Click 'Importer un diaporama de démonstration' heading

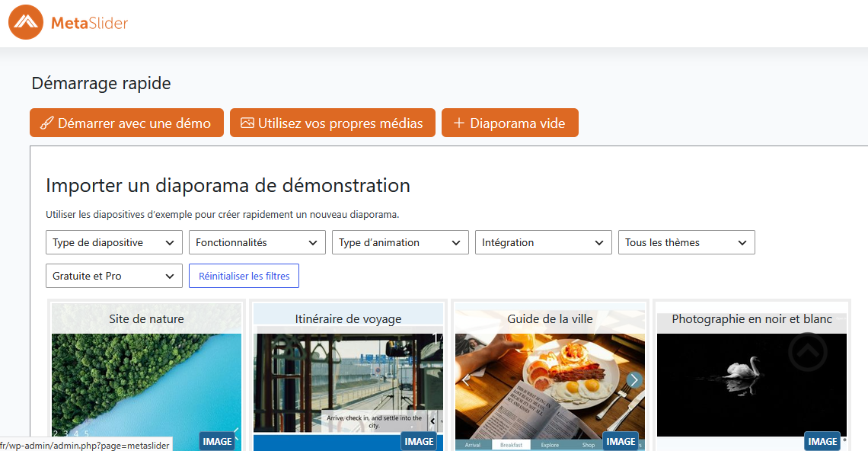228,186
